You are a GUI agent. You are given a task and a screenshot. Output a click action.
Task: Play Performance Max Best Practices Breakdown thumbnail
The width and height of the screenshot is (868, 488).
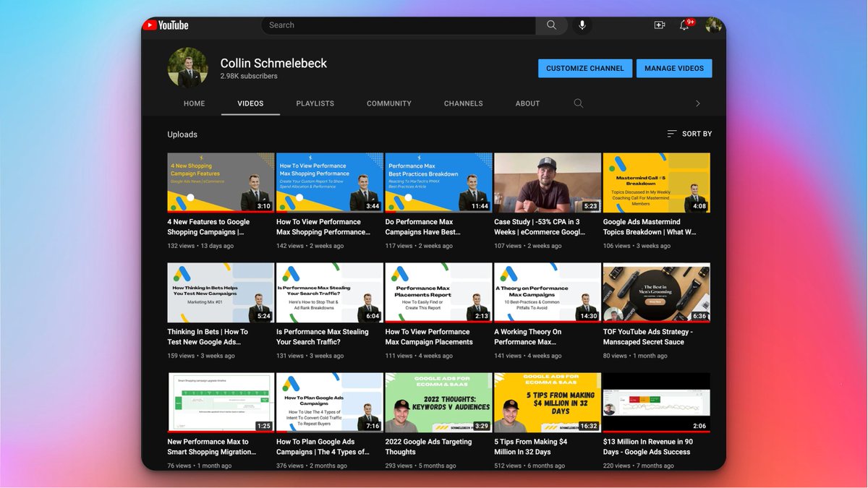(x=438, y=182)
